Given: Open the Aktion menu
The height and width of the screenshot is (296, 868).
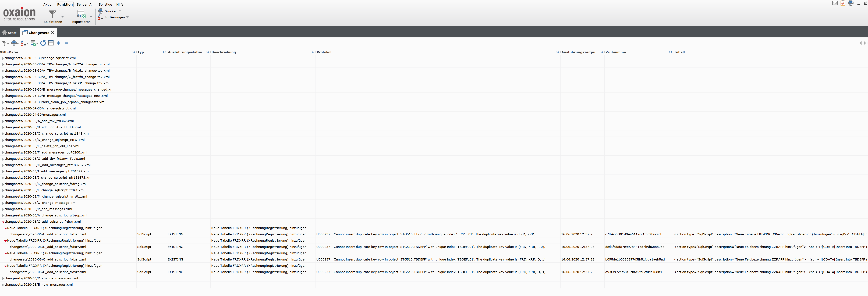Looking at the screenshot, I should 48,4.
